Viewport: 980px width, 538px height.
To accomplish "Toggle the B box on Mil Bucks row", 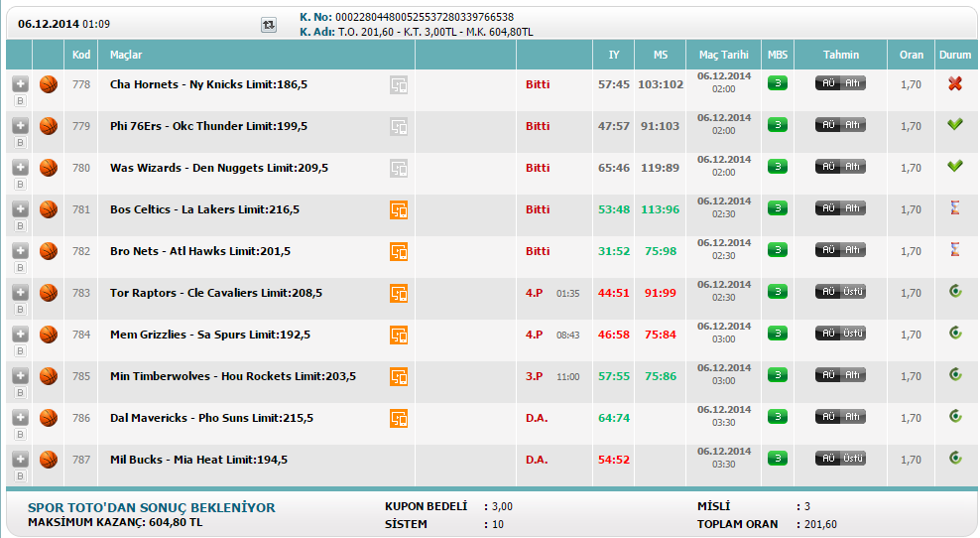I will tap(20, 476).
